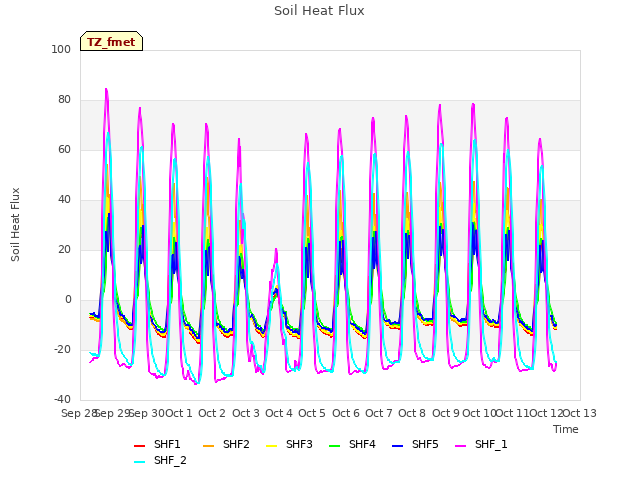Click the 0 y-axis tick label
Image resolution: width=640 pixels, height=480 pixels.
pyautogui.click(x=68, y=300)
